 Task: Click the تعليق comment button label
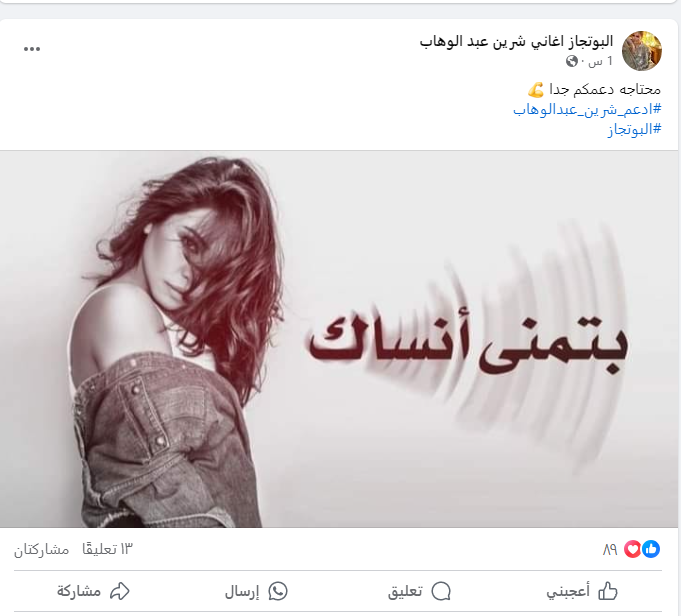(405, 591)
